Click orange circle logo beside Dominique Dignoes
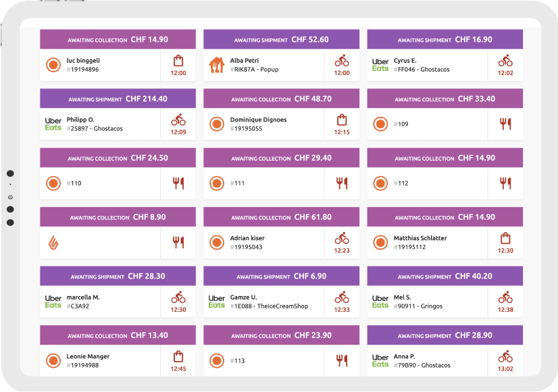The height and width of the screenshot is (392, 558). pos(216,123)
